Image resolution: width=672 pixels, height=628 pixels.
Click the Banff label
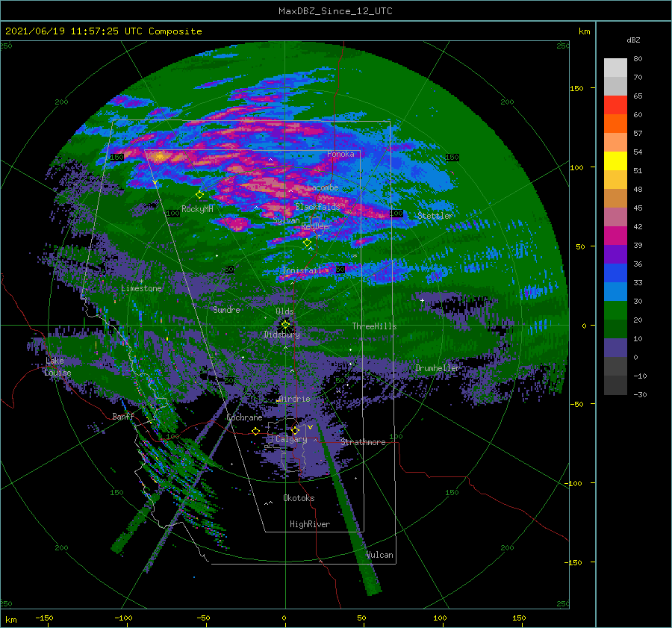(123, 416)
